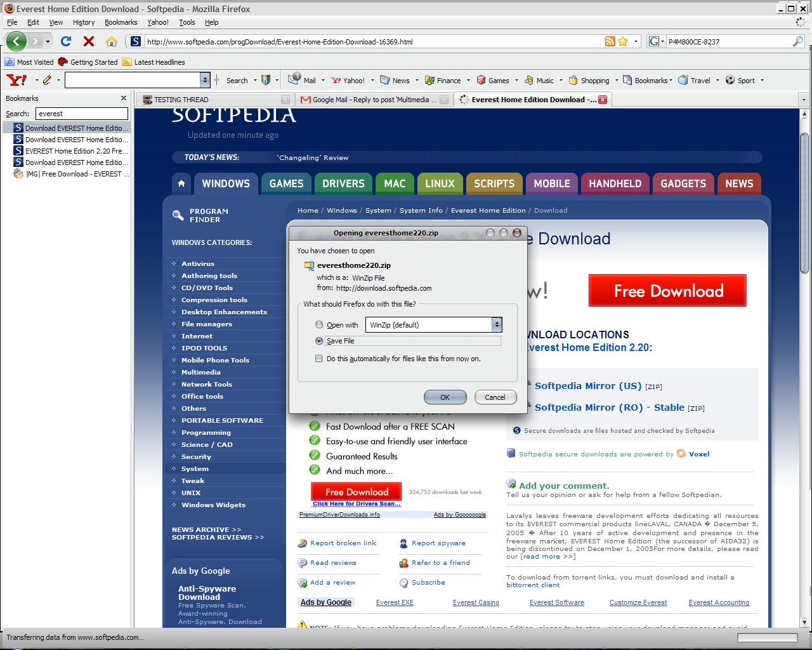This screenshot has height=650, width=812.
Task: Open Travel on the Yahoo toolbar
Action: 695,80
